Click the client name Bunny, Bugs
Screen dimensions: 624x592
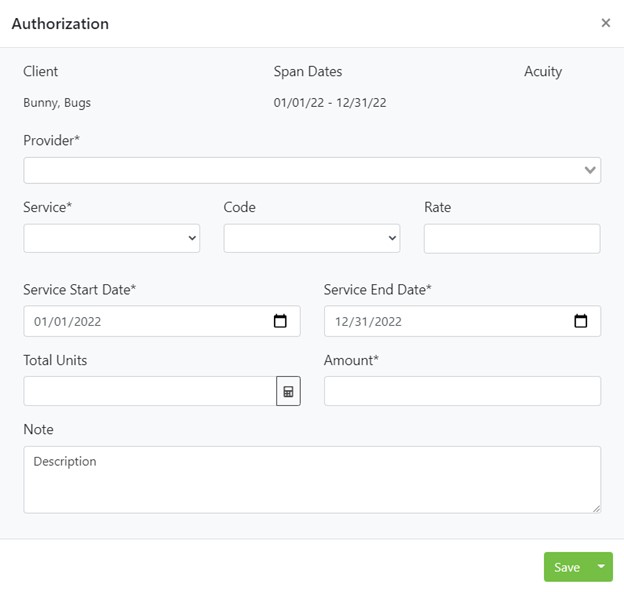tap(57, 102)
